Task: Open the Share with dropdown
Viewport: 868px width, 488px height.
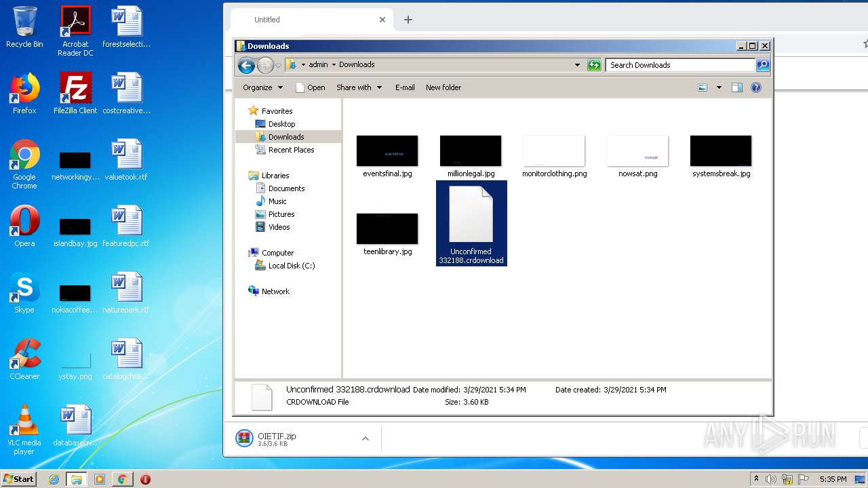Action: click(x=359, y=87)
